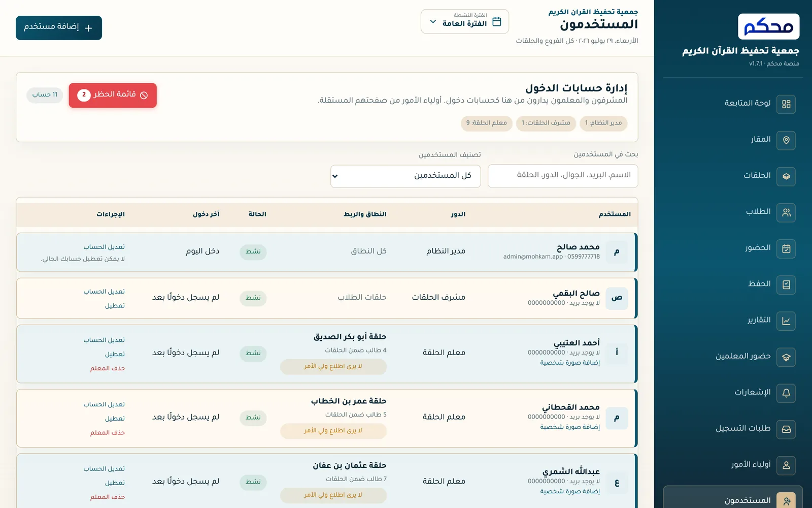Click تعطيل for عبدالله الشمري

(115, 483)
